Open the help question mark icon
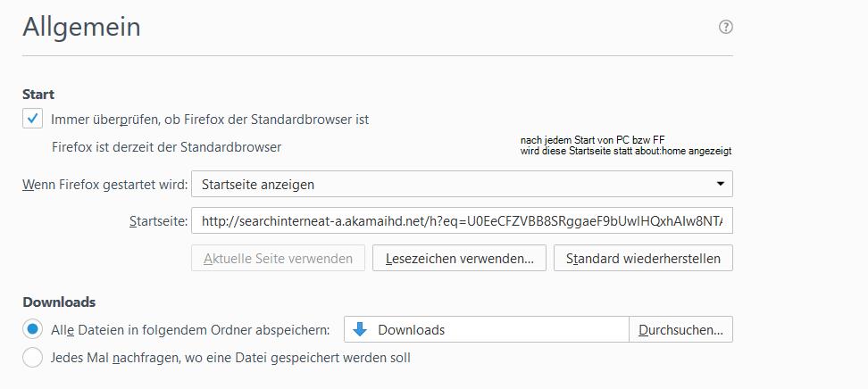The width and height of the screenshot is (868, 389). click(726, 27)
